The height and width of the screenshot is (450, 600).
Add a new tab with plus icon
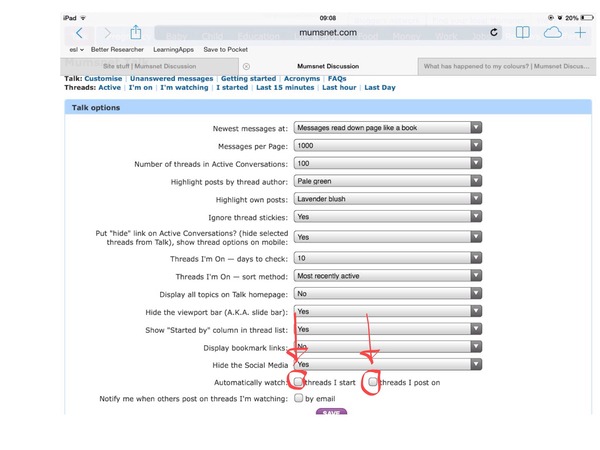coord(580,33)
